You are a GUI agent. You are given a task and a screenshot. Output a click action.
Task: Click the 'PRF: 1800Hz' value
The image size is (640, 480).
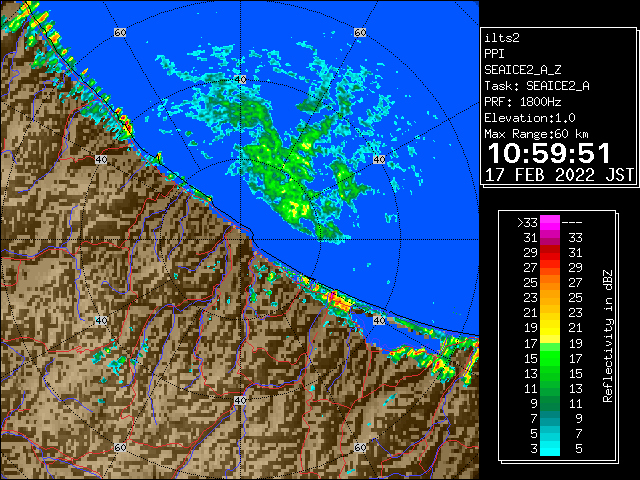point(522,102)
